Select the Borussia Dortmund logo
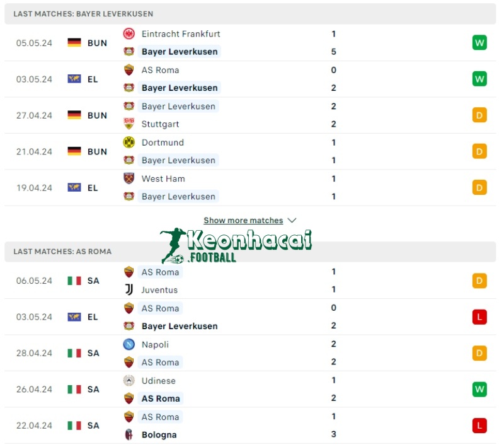The width and height of the screenshot is (504, 447). [x=129, y=142]
